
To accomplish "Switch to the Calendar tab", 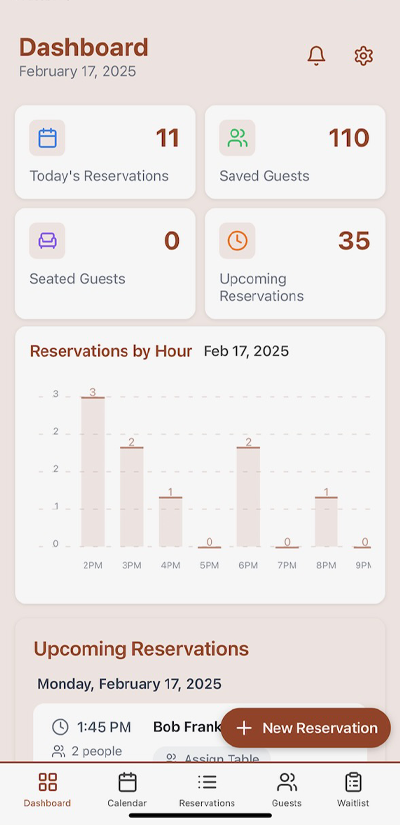I will coord(127,789).
